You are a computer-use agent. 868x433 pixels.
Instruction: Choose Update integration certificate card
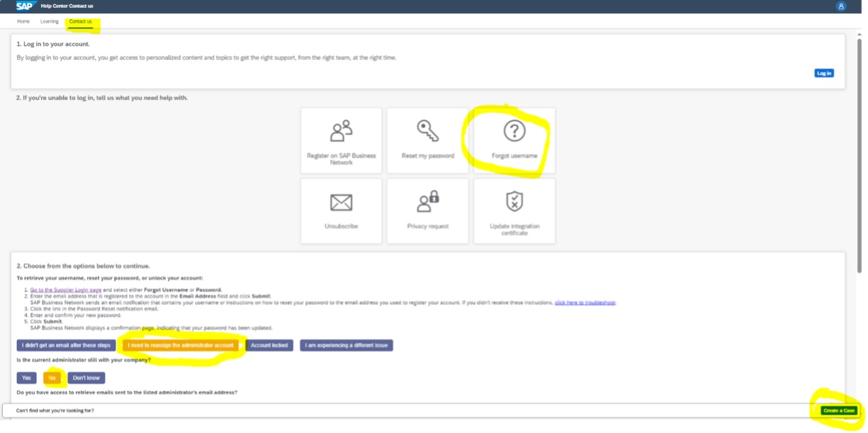(514, 211)
